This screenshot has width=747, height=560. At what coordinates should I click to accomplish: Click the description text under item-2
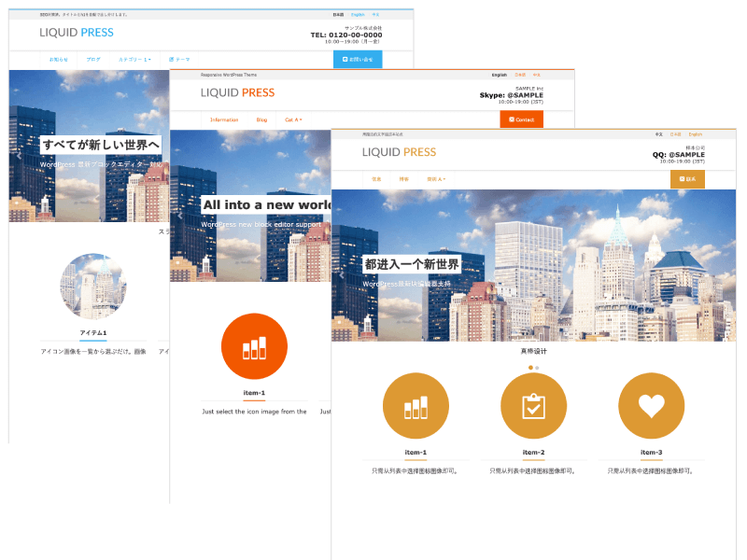[x=532, y=471]
